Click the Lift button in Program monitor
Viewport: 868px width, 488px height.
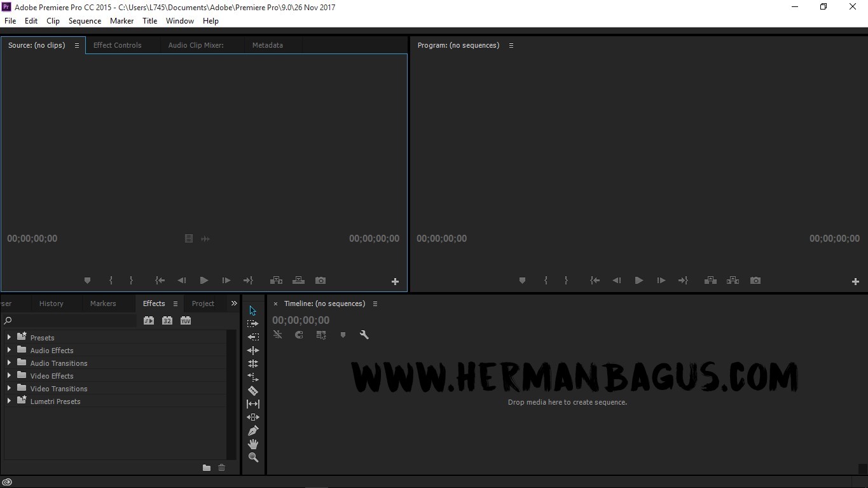(x=711, y=281)
